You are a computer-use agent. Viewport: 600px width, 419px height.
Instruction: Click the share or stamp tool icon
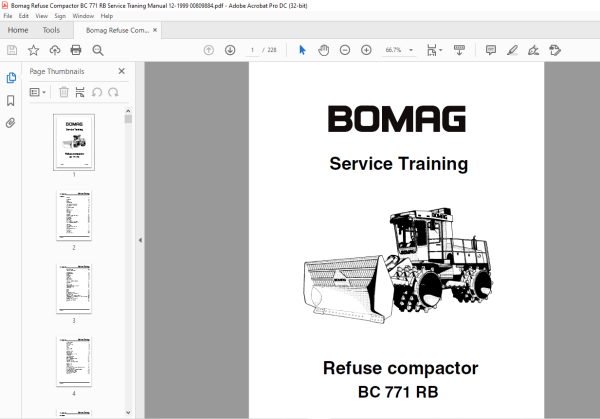[x=555, y=50]
